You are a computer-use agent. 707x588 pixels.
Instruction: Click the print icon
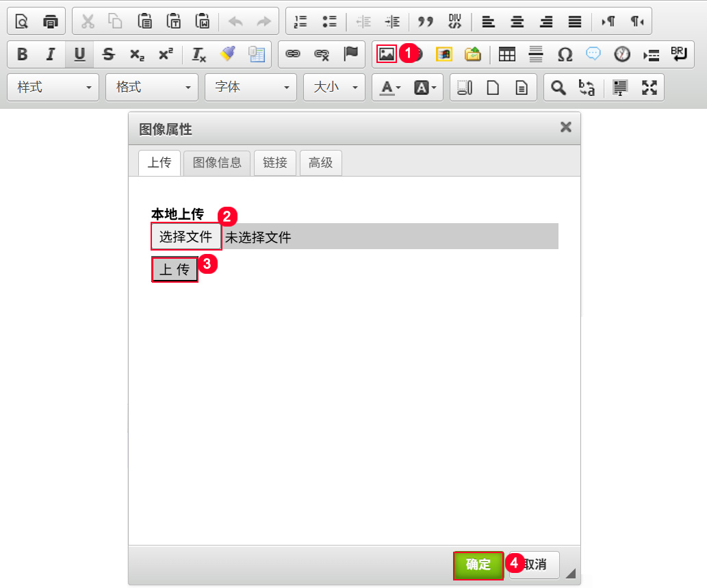[x=51, y=21]
